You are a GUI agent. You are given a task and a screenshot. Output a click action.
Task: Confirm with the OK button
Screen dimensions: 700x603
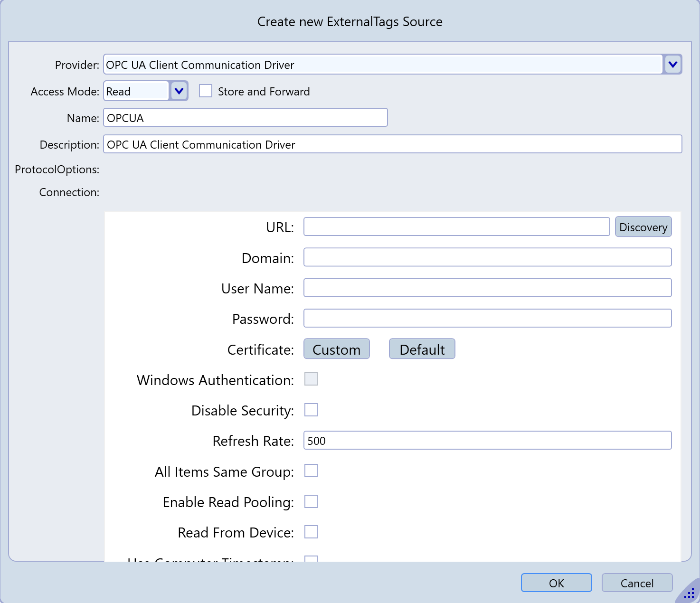click(556, 583)
